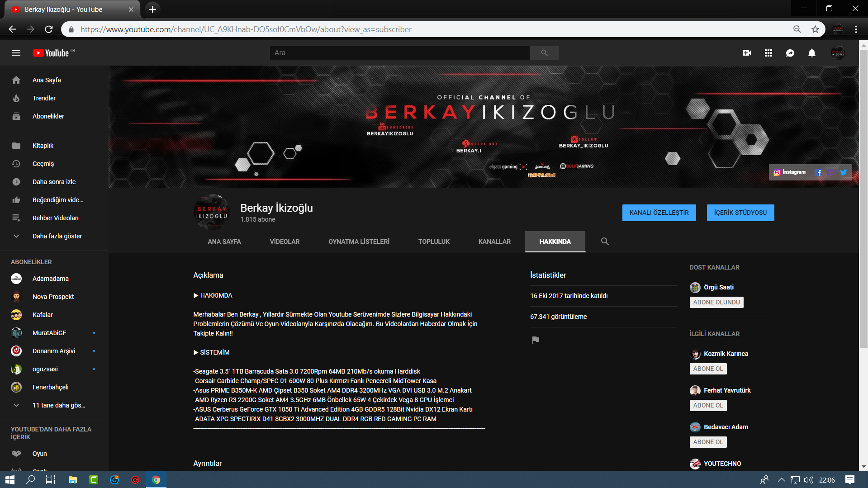Screen dimensions: 868x488
Task: Switch to the ANA SAYFA tab
Action: [224, 242]
